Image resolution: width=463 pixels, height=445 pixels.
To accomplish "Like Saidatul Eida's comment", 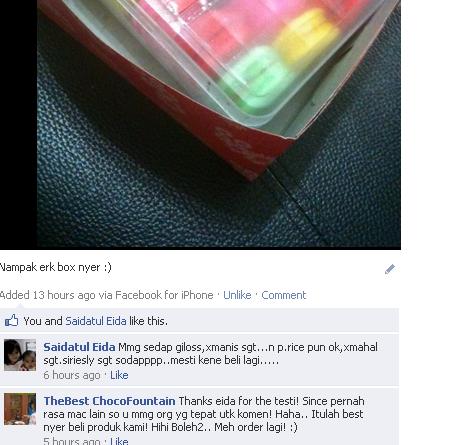I will coord(119,375).
